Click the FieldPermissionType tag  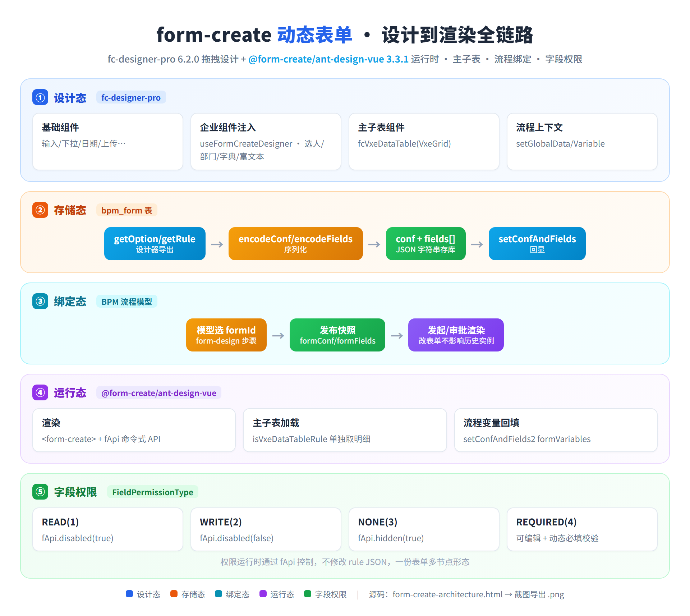pos(152,492)
